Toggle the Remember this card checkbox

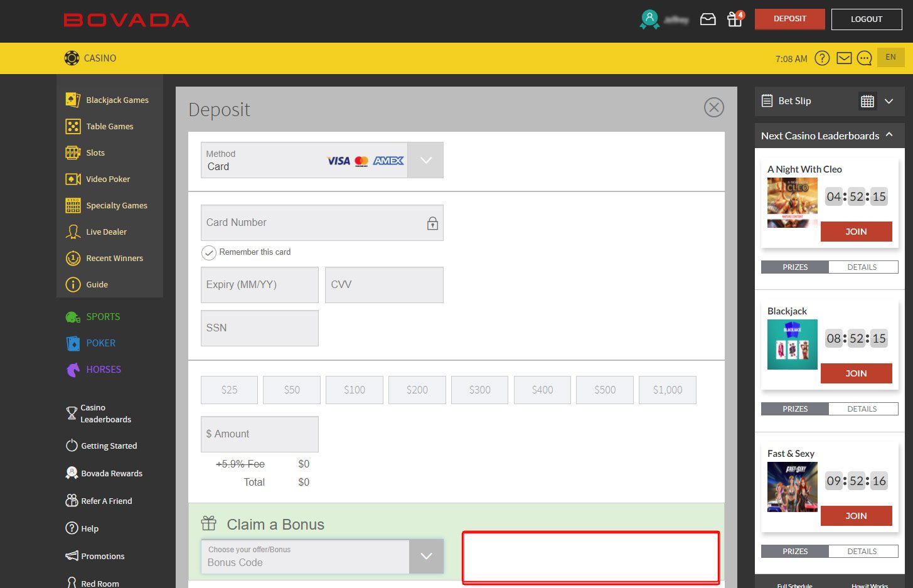click(x=208, y=252)
